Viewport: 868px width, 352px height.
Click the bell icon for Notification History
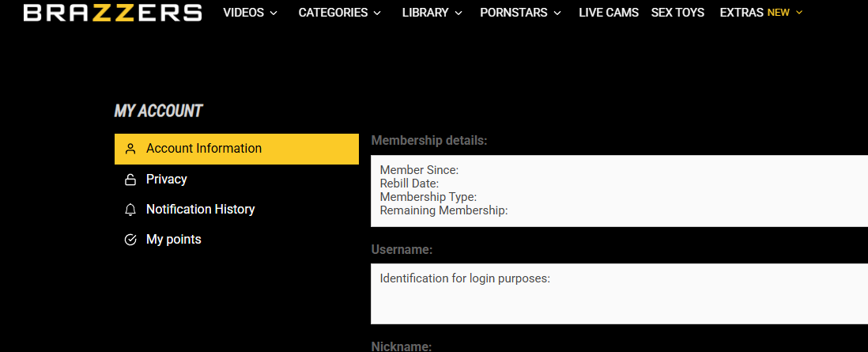[131, 210]
